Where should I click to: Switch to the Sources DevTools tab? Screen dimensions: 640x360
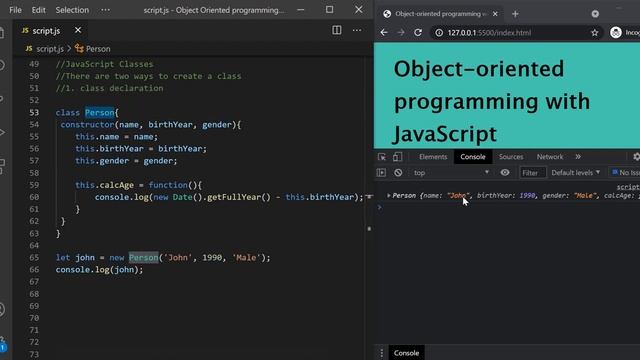tap(511, 157)
